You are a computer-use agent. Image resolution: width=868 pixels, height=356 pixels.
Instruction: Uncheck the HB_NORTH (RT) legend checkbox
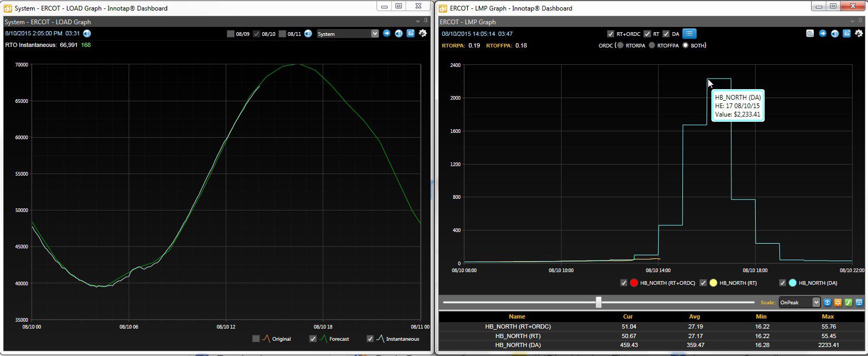(703, 283)
